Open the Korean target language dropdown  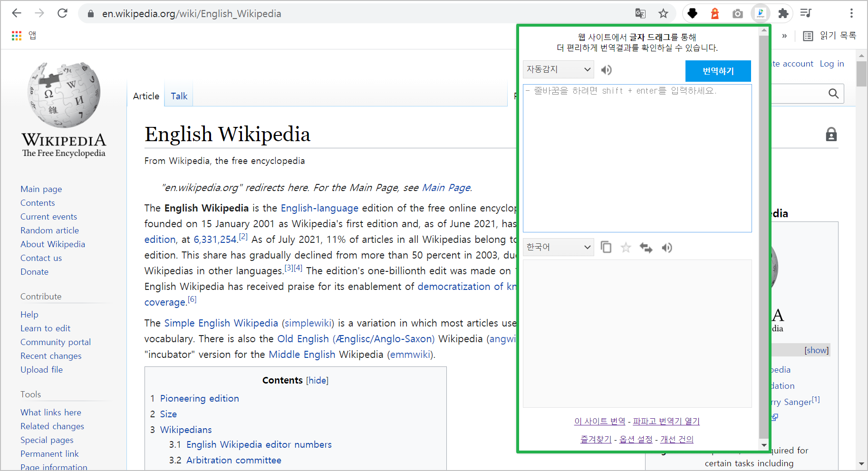tap(559, 247)
